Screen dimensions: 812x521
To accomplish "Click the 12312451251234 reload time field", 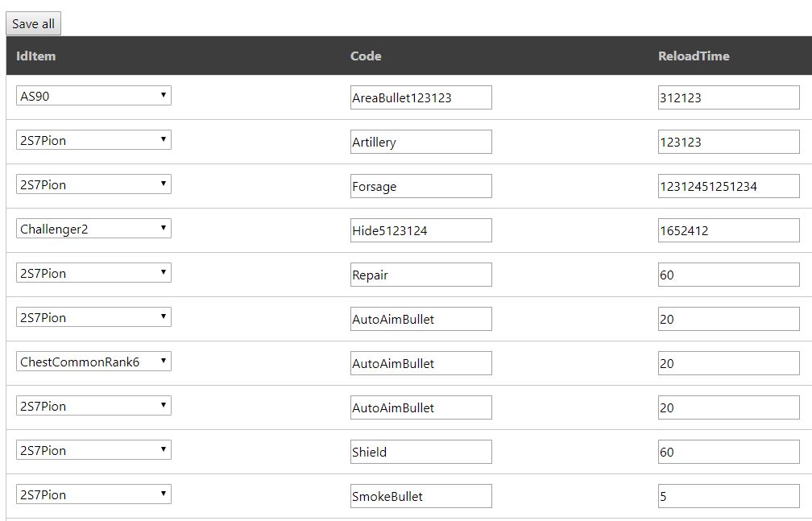I will (x=728, y=186).
